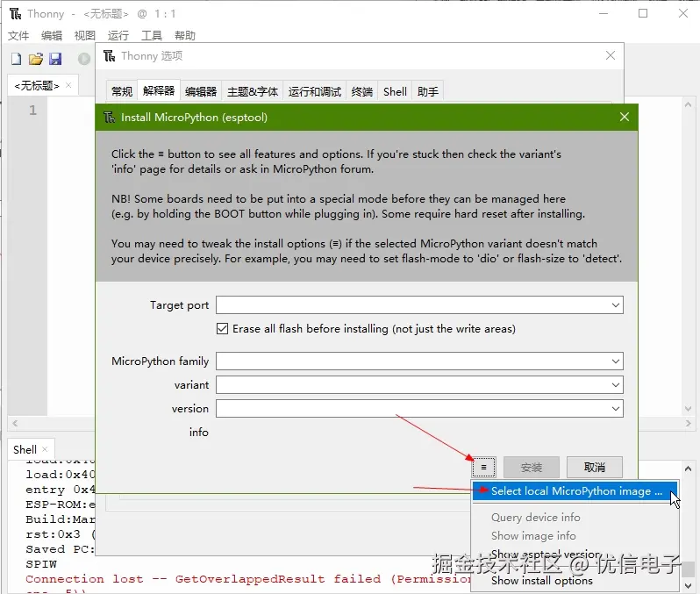Open the 编辑 menu
The image size is (700, 594).
52,35
